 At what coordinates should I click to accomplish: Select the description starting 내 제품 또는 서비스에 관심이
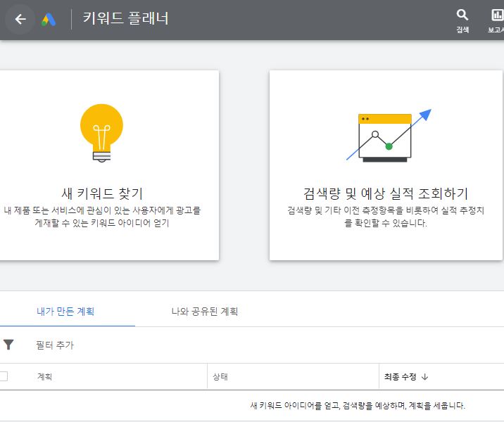tap(102, 217)
